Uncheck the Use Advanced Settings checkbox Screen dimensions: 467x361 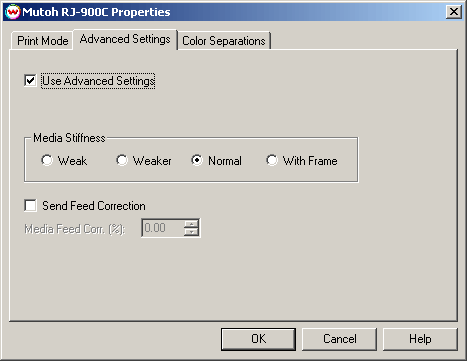point(30,81)
